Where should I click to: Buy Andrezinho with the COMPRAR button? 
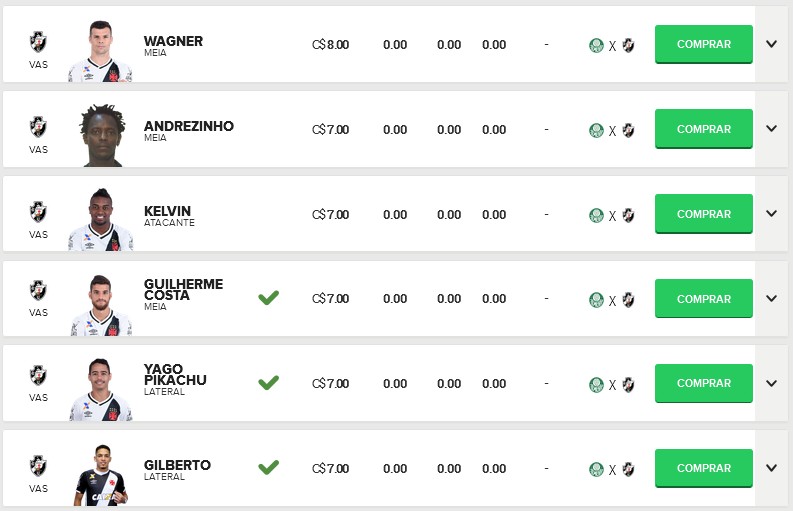point(703,129)
